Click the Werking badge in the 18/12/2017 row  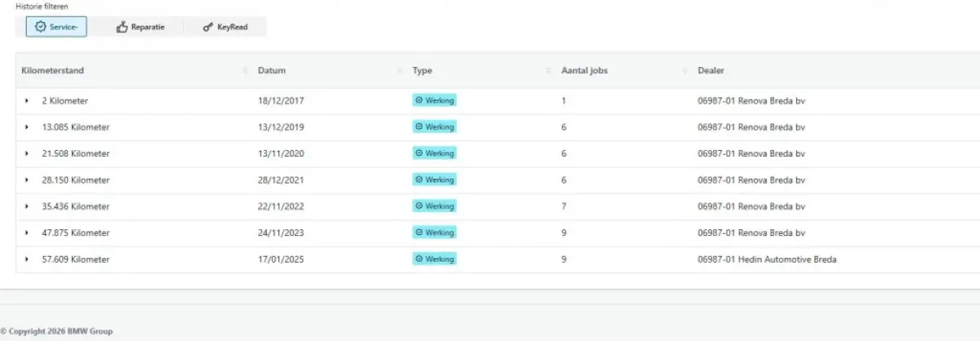coord(434,100)
